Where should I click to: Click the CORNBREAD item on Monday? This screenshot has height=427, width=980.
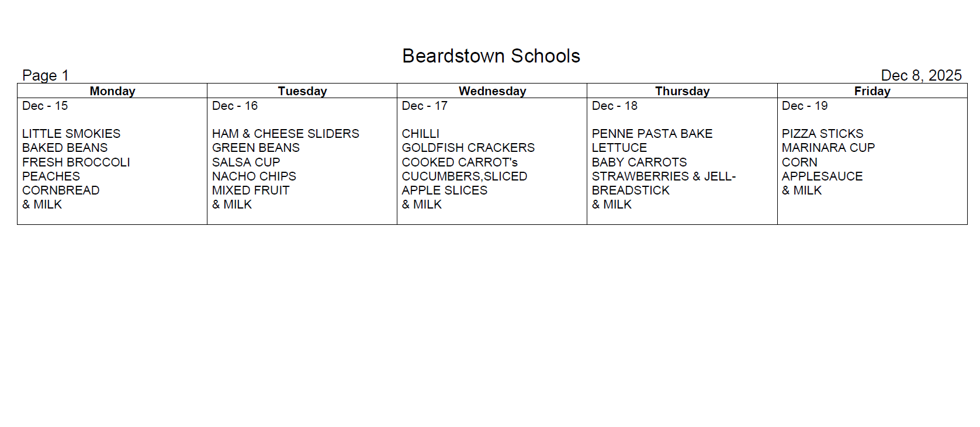[x=61, y=190]
